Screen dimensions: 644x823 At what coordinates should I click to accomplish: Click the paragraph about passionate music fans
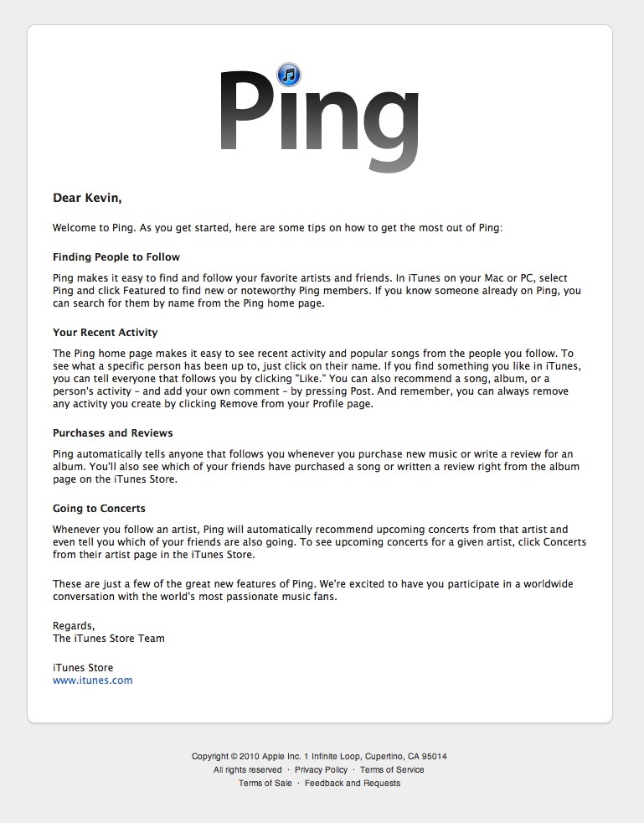tap(313, 590)
